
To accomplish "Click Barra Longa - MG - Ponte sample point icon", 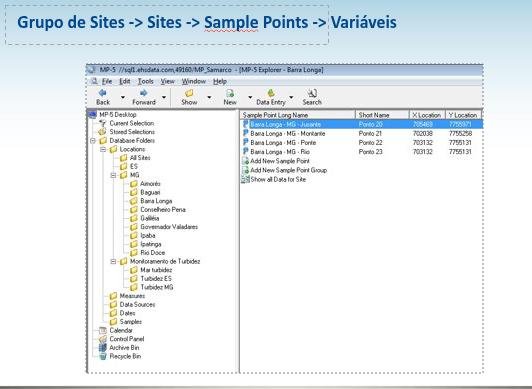I will point(246,142).
